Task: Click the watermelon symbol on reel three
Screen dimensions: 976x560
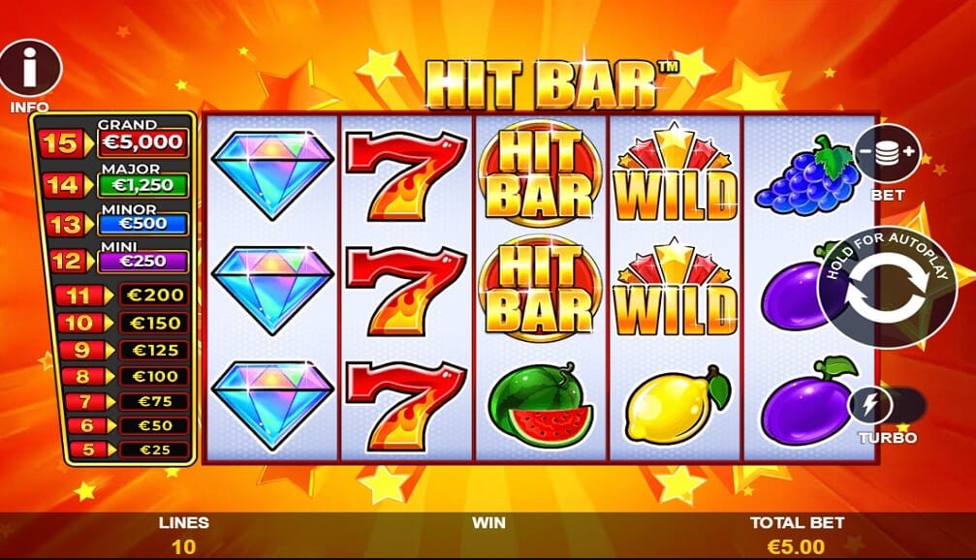Action: point(540,403)
